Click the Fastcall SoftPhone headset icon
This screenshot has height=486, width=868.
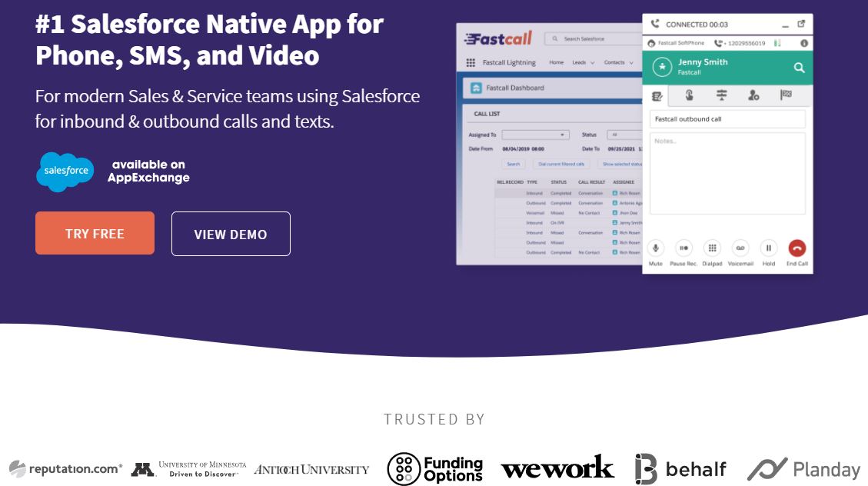[x=651, y=43]
